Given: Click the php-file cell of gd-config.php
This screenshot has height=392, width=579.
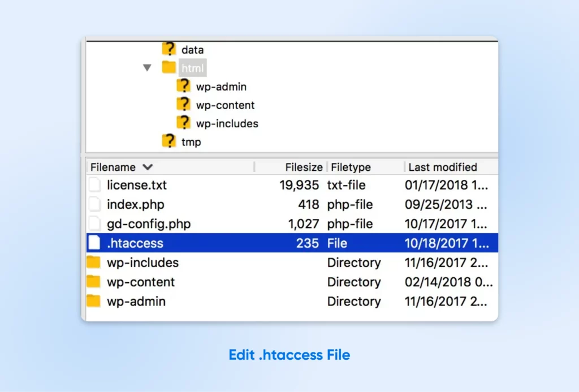Looking at the screenshot, I should pyautogui.click(x=350, y=224).
